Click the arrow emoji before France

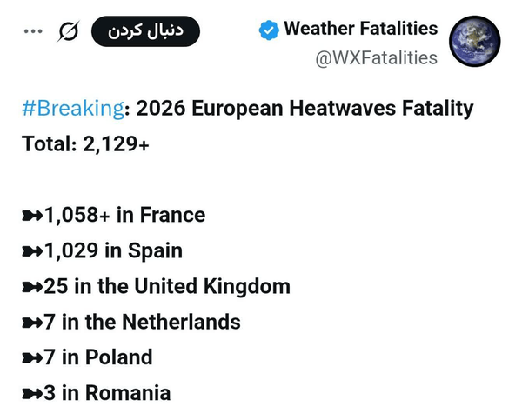(32, 216)
